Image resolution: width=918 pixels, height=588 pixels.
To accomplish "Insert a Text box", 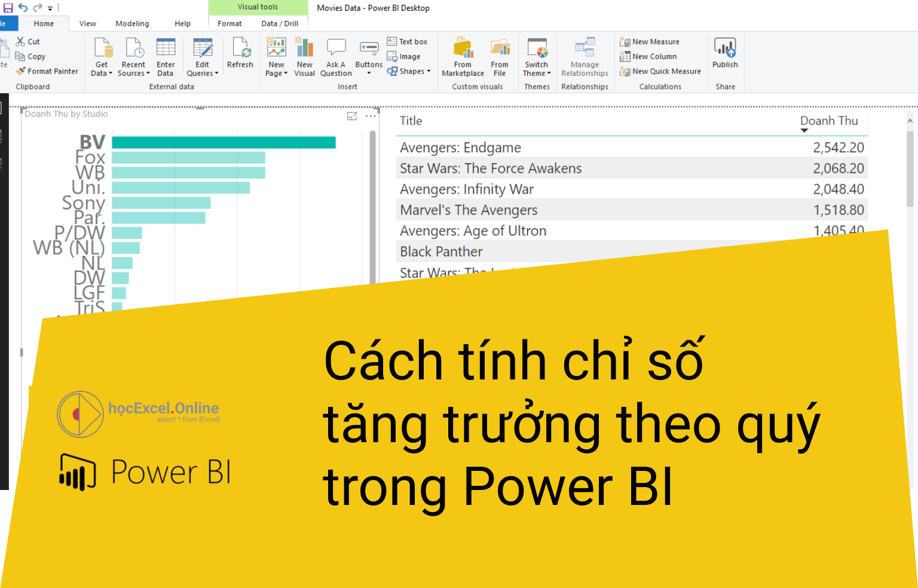I will pyautogui.click(x=407, y=41).
